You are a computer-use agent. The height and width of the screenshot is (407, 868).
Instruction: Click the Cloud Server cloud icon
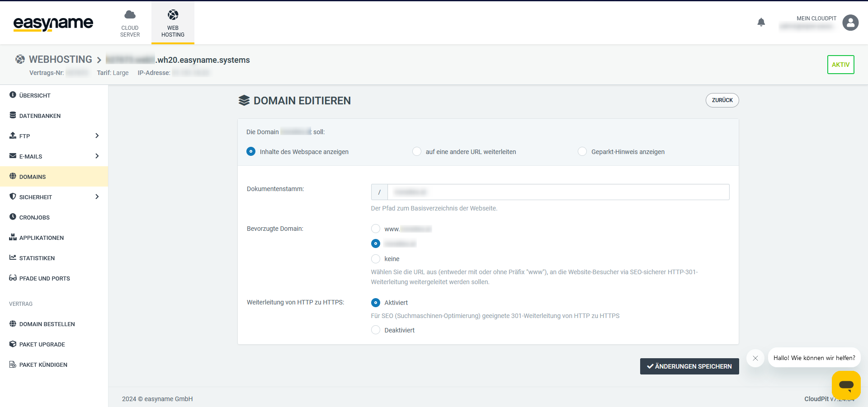130,15
